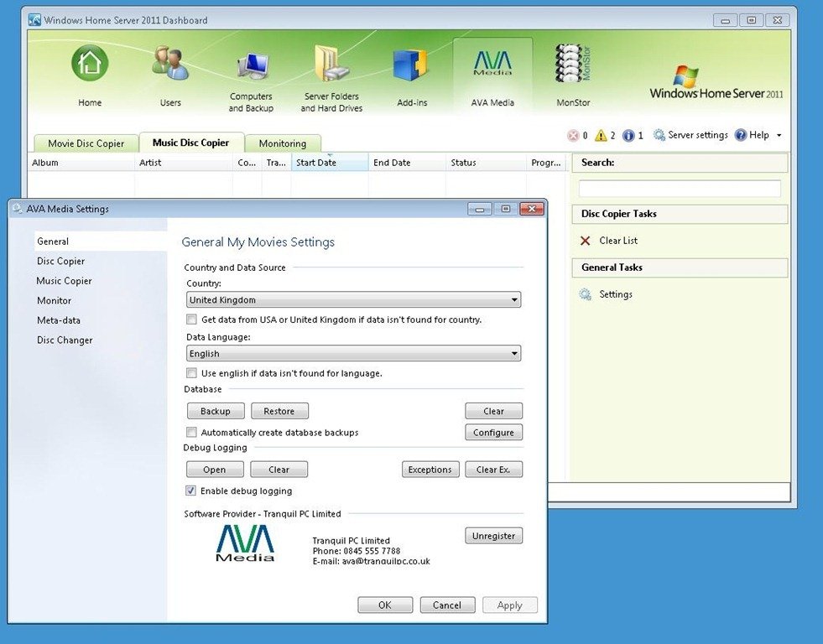Screen dimensions: 823x644
Task: Open the Users section icon
Action: pos(170,64)
